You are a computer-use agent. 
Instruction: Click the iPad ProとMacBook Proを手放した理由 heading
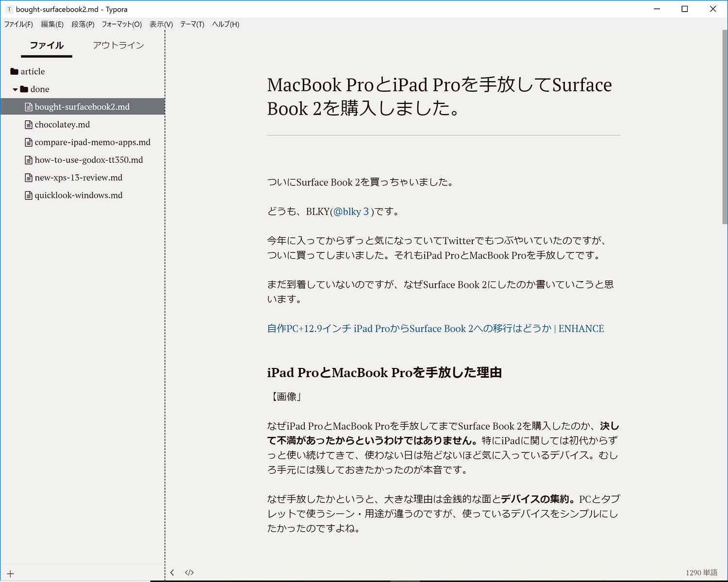click(384, 373)
